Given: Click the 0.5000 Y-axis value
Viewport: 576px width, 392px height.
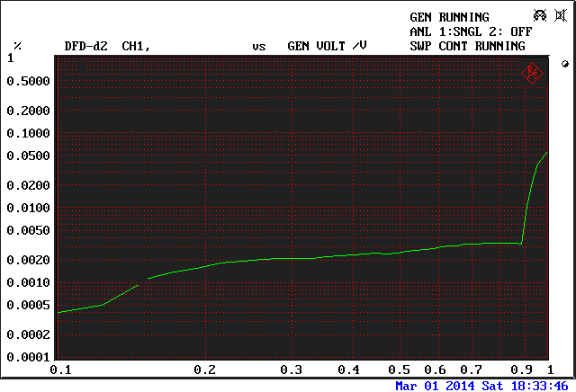Looking at the screenshot, I should coord(28,81).
